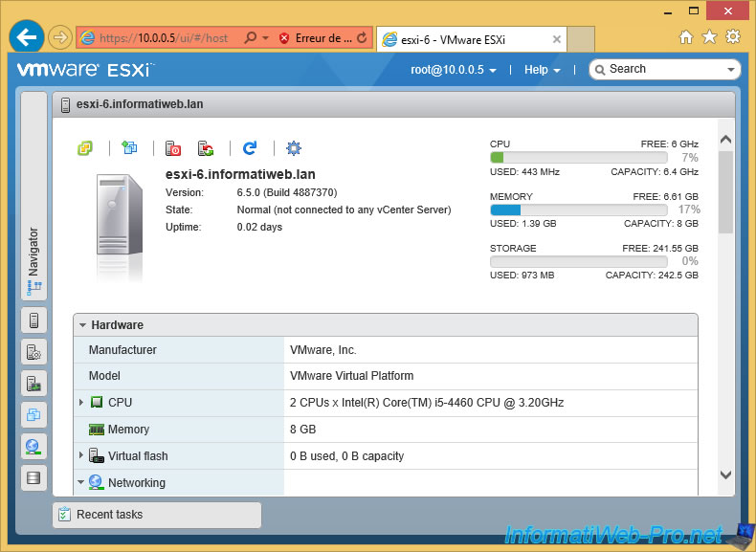The image size is (756, 552).
Task: Click the Reboot host icon
Action: point(206,148)
